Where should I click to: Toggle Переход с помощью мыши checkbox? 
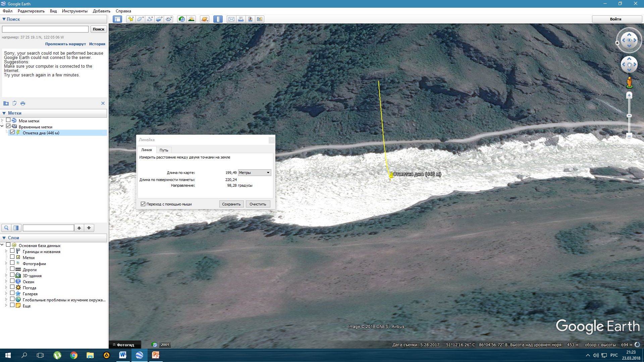click(143, 204)
